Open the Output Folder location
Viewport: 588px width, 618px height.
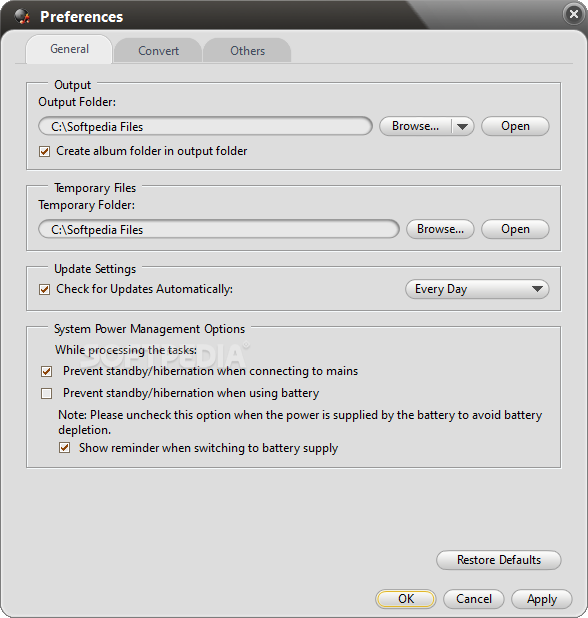pos(515,126)
